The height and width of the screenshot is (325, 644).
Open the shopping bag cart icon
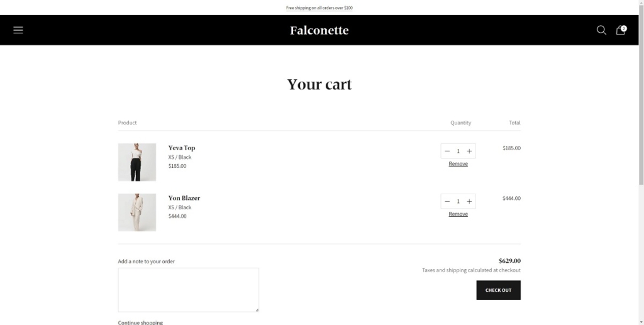pyautogui.click(x=620, y=30)
